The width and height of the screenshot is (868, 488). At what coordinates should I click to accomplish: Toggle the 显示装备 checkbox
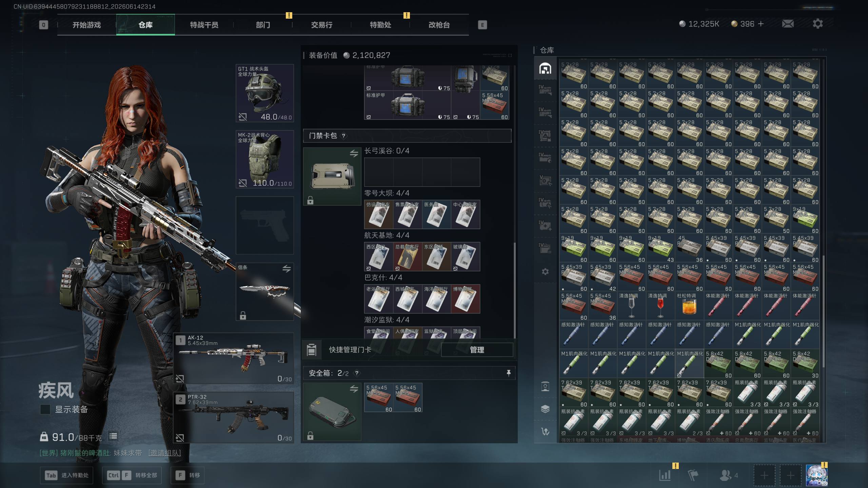coord(45,409)
